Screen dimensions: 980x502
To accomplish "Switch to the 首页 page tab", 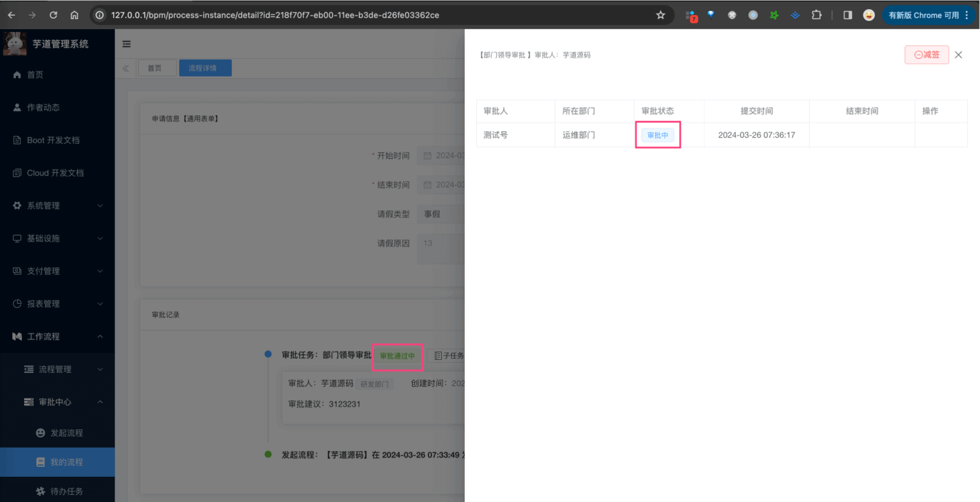I will (x=155, y=68).
